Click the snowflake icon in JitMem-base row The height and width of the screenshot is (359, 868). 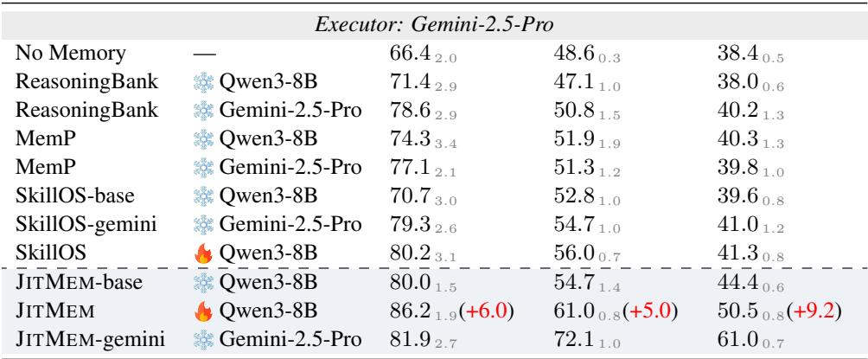[x=203, y=282]
